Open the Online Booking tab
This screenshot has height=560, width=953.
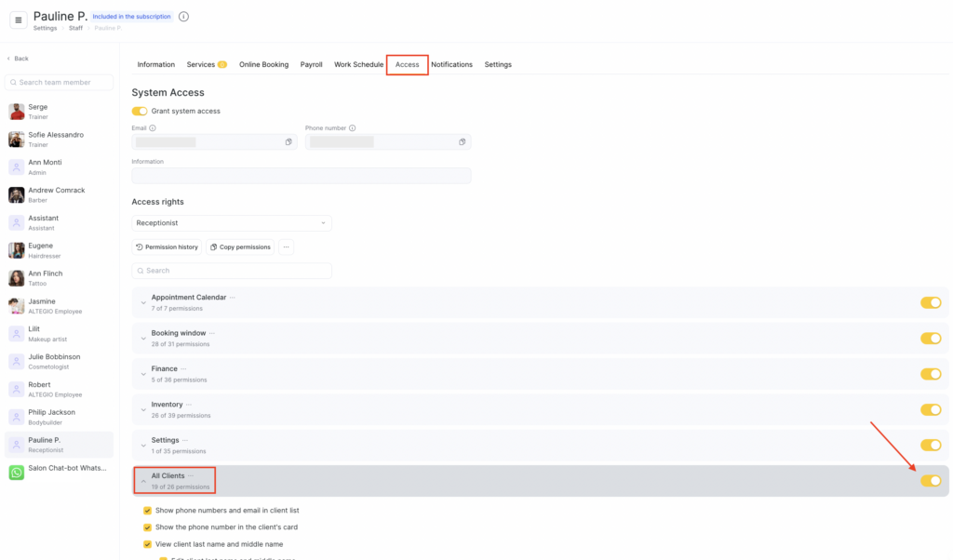click(263, 65)
